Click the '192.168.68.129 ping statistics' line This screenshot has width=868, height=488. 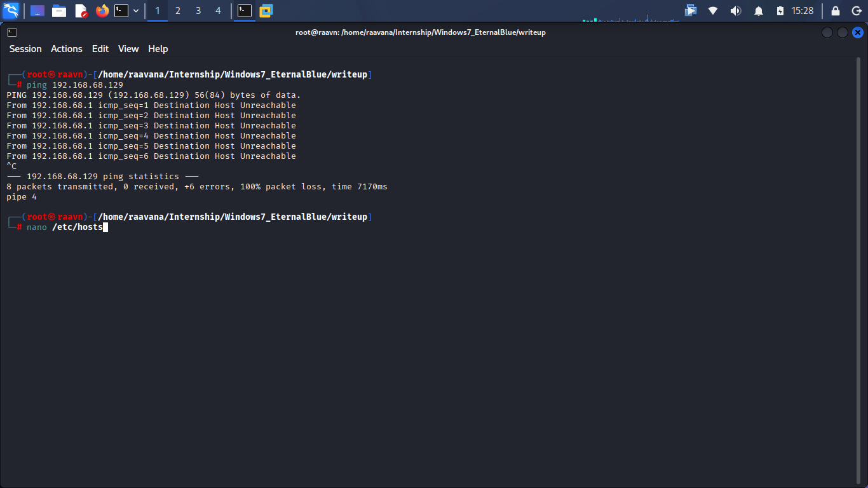coord(103,176)
